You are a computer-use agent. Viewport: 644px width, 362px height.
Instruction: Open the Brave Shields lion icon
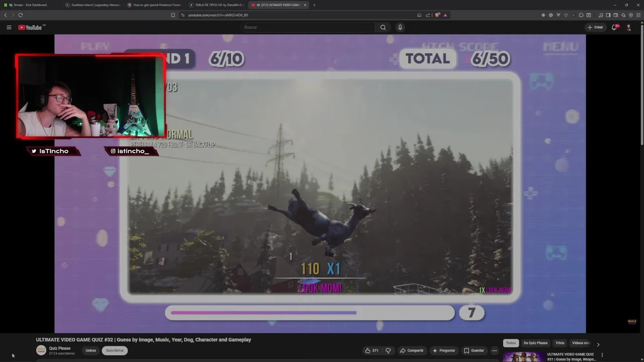click(437, 15)
